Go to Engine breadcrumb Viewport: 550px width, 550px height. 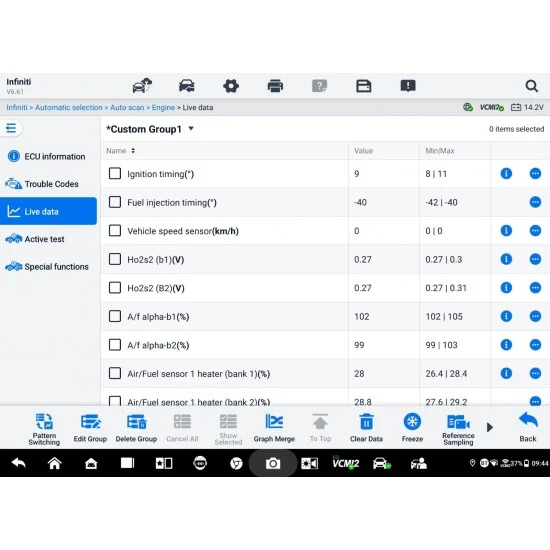163,107
